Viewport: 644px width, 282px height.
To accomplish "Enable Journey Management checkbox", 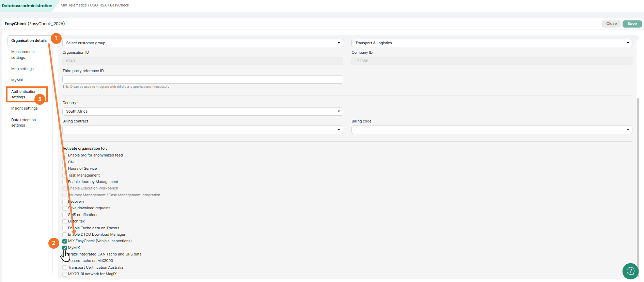I will pos(65,182).
